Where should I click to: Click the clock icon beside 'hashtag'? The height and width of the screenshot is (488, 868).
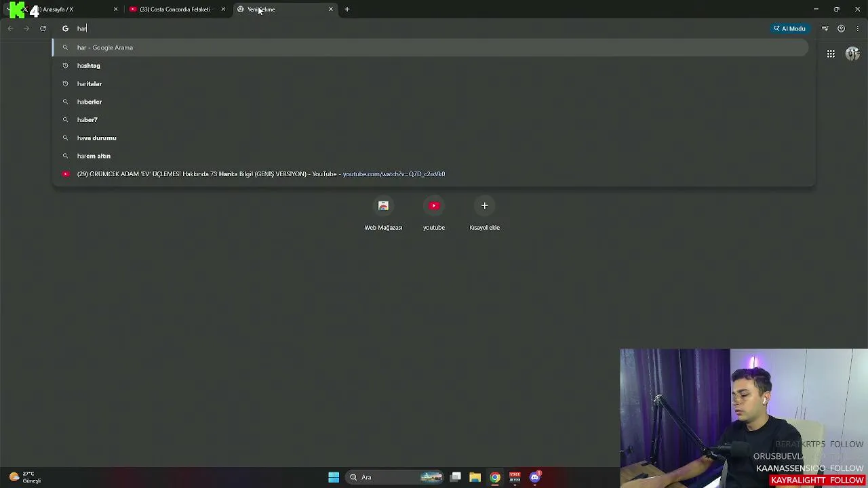65,66
